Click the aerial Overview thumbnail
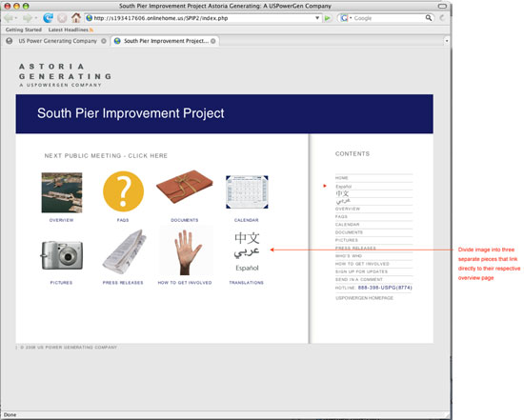This screenshot has width=524, height=420. click(x=62, y=192)
